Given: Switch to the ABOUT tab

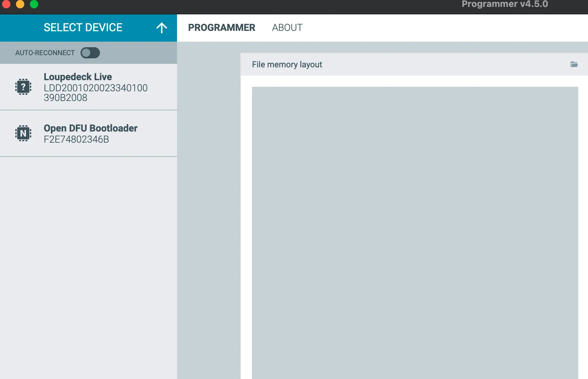Looking at the screenshot, I should coord(287,27).
